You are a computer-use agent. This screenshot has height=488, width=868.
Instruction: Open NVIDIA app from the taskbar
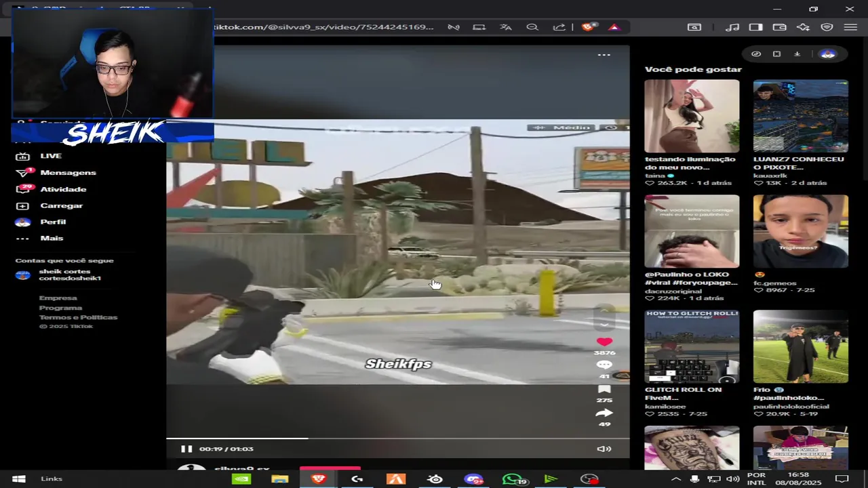coord(241,479)
